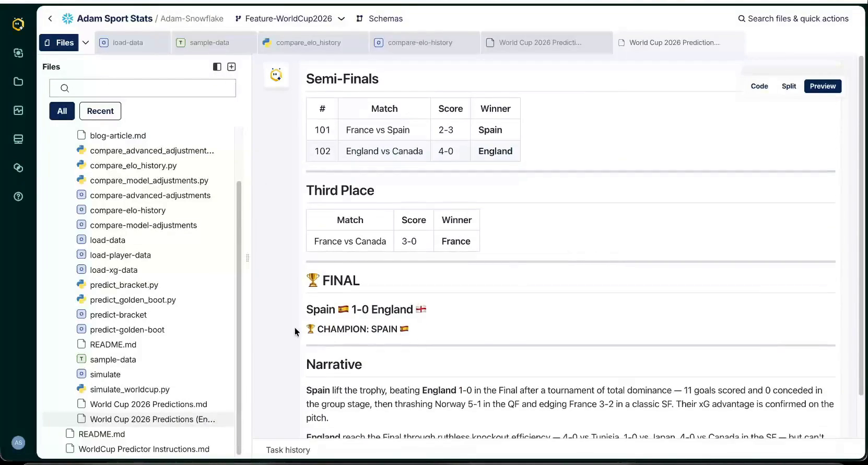Viewport: 868px width, 465px height.
Task: Open predict_bracket.py file
Action: click(124, 285)
